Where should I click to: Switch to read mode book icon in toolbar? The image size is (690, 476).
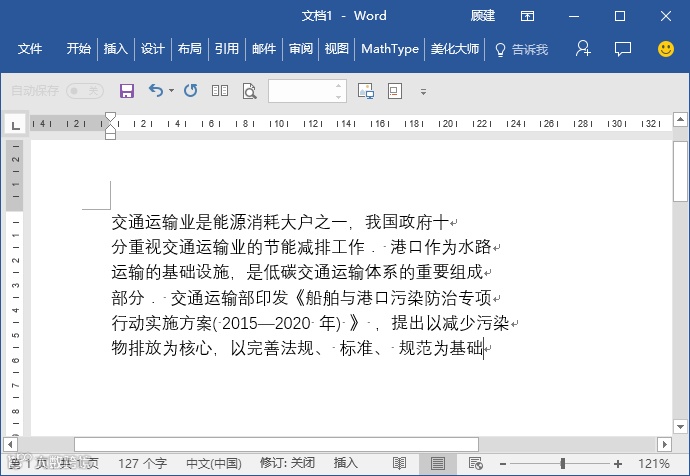click(220, 91)
